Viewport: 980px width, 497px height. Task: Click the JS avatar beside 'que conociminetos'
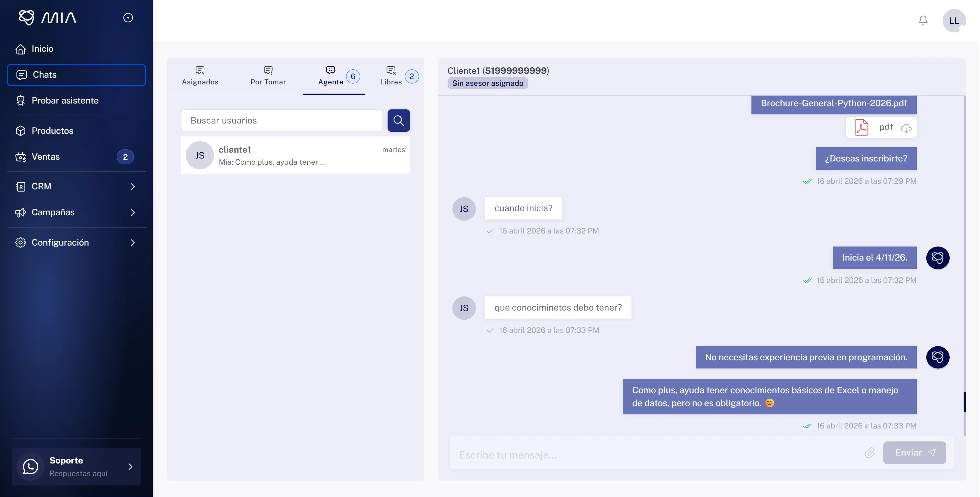(x=464, y=308)
